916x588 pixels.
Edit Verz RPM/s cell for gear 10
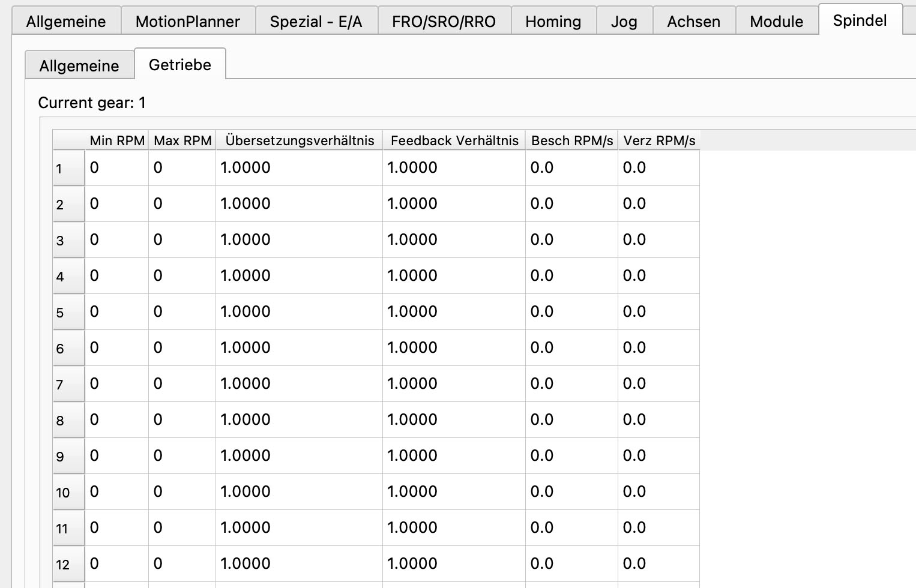coord(658,492)
